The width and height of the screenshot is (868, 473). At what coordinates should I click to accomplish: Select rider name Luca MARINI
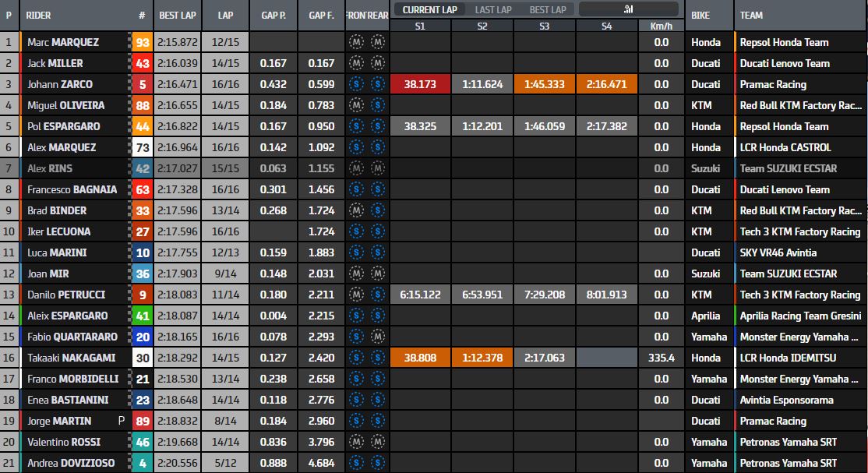point(57,252)
